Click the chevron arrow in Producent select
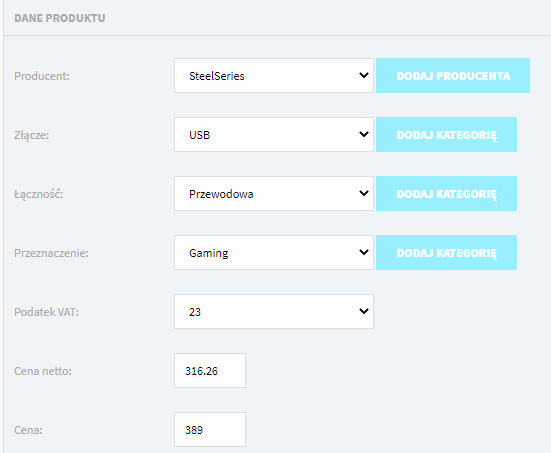This screenshot has width=551, height=453. tap(364, 75)
